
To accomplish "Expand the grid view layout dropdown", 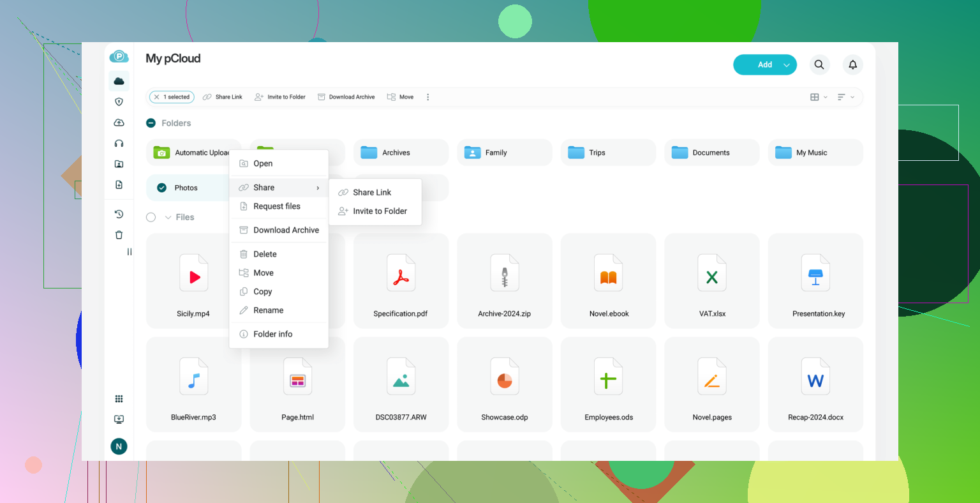I will [x=819, y=97].
